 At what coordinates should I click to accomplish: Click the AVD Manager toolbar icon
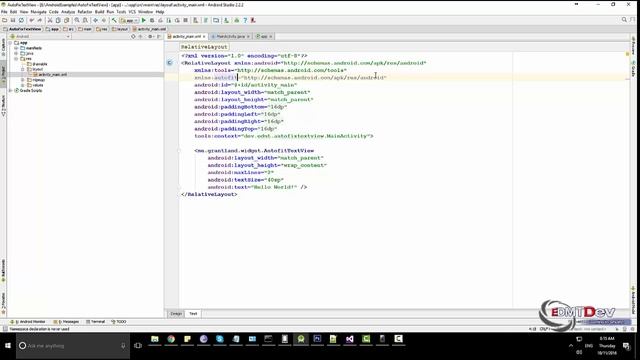point(196,20)
